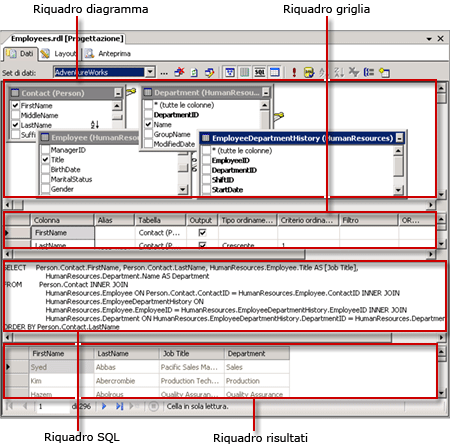Click the SQL pane horizontal scrollbar
450x447 pixels.
[x=224, y=337]
